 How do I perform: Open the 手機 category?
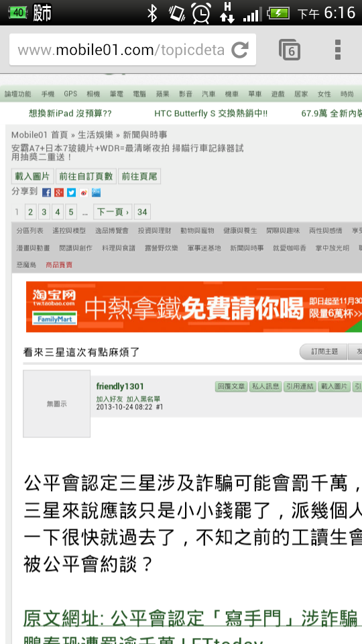(48, 94)
